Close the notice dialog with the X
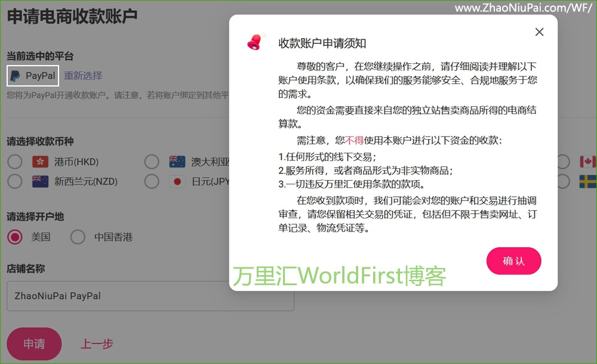 point(539,32)
